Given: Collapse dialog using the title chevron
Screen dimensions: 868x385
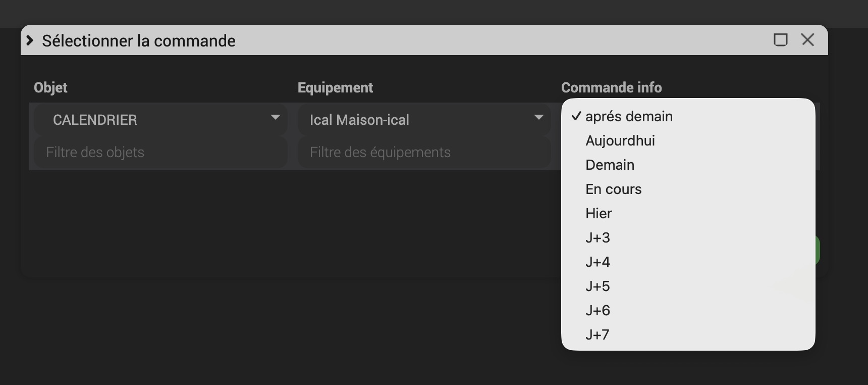Looking at the screenshot, I should click(30, 40).
